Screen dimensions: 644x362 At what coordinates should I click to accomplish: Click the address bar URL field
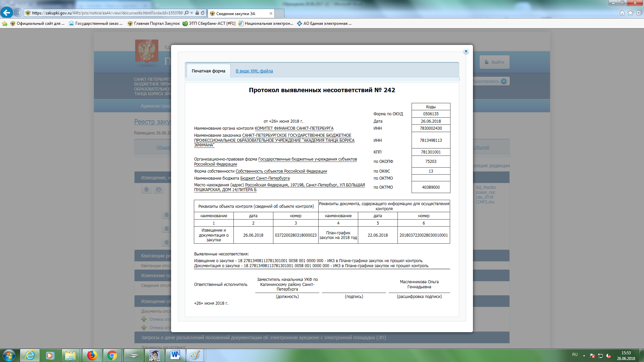point(107,13)
